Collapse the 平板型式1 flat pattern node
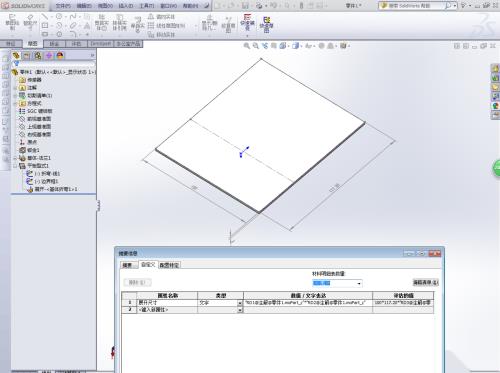Image resolution: width=500 pixels, height=373 pixels. [15, 166]
